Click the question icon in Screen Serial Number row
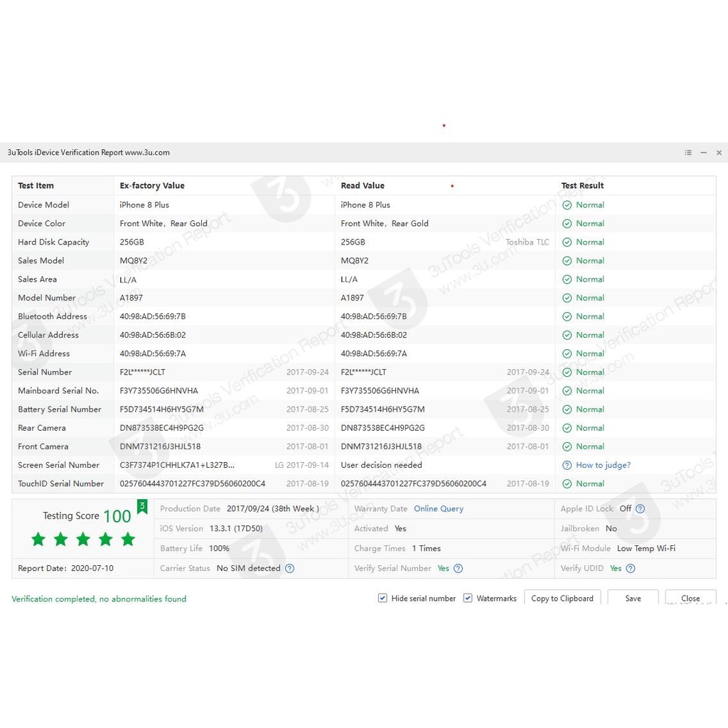This screenshot has width=728, height=728. (567, 465)
